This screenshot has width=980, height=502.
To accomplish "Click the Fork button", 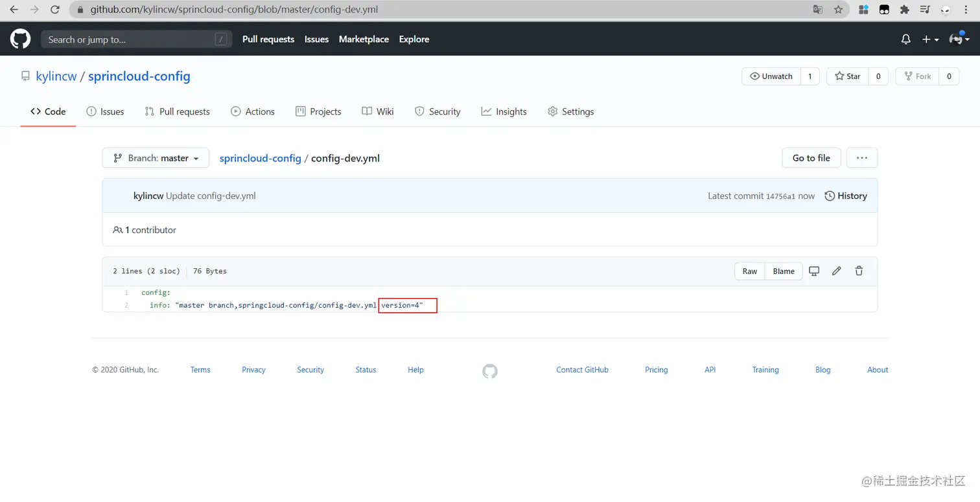I will click(917, 76).
